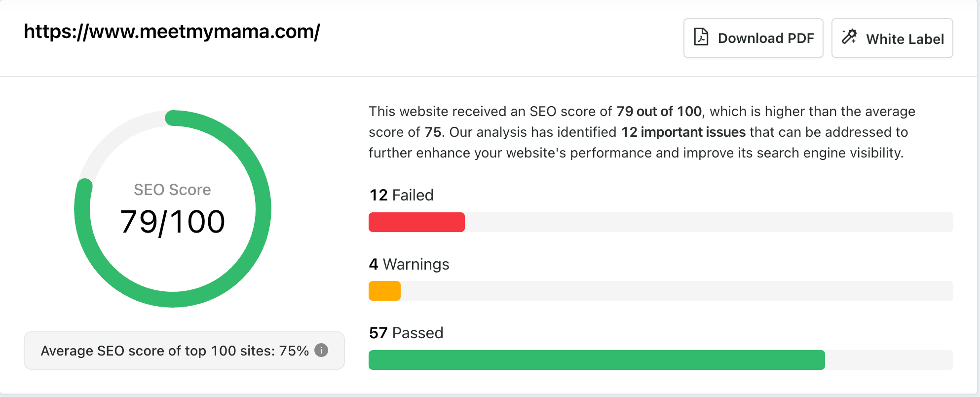The height and width of the screenshot is (397, 980).
Task: Click the White Label button
Action: [892, 38]
